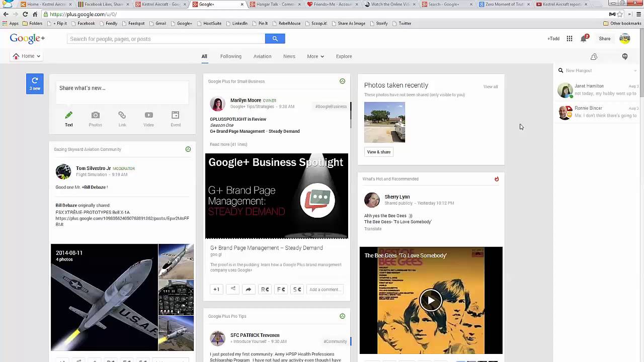Select the Video share option
The image size is (644, 362).
[148, 119]
